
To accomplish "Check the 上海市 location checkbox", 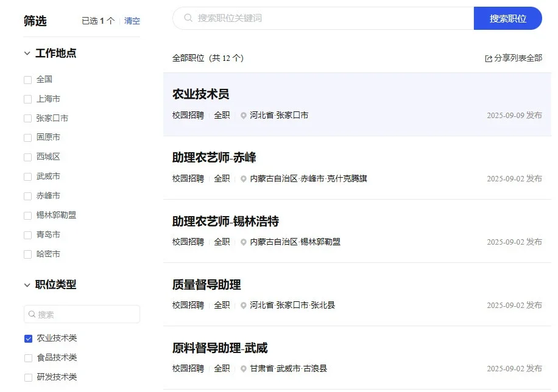I will (x=28, y=99).
